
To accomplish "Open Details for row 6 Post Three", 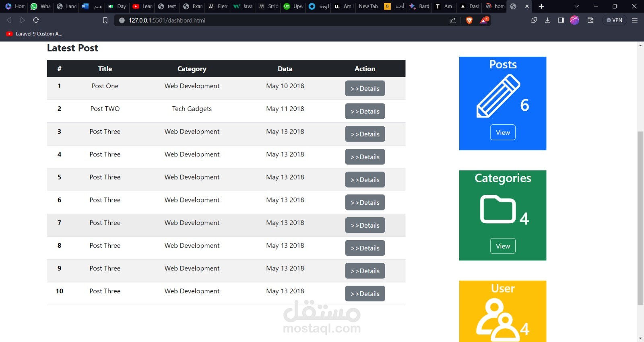I will [x=365, y=202].
